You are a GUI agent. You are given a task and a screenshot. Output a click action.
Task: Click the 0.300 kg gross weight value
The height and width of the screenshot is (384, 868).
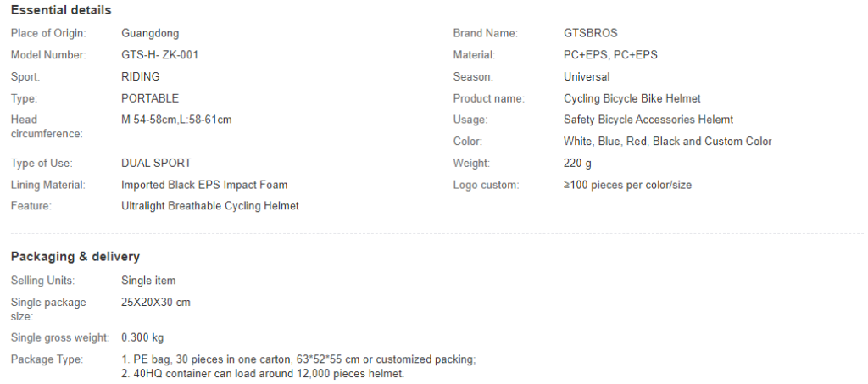[142, 337]
